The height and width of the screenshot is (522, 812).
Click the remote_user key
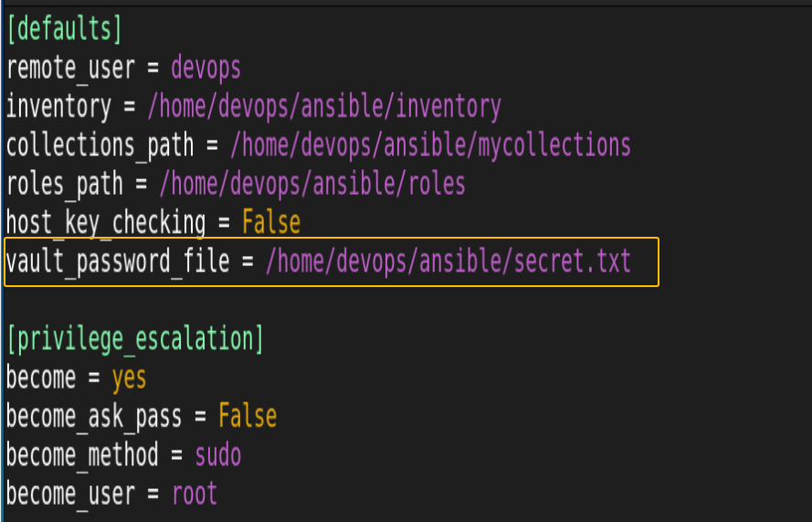click(71, 69)
